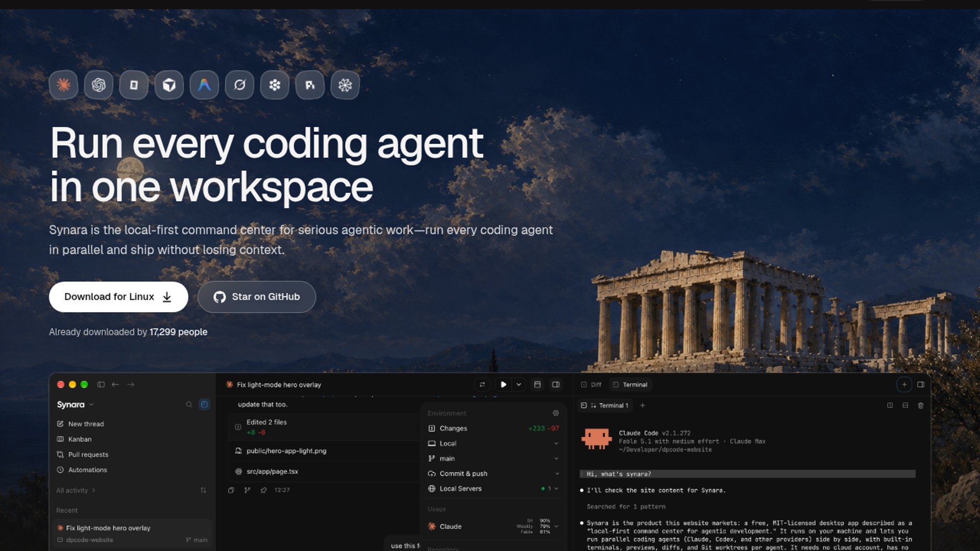Toggle the sidebar panel icon beside window controls
Image resolution: width=980 pixels, height=551 pixels.
(x=101, y=385)
